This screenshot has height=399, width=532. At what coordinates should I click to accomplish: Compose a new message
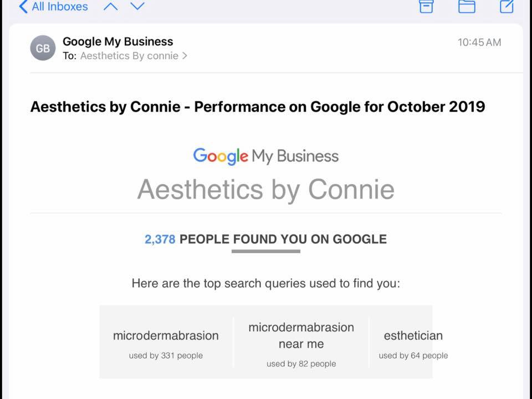(507, 6)
